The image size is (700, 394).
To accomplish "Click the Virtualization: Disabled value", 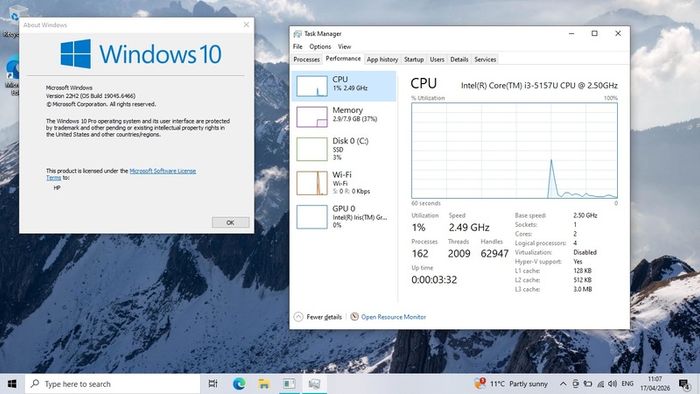I will (x=585, y=252).
